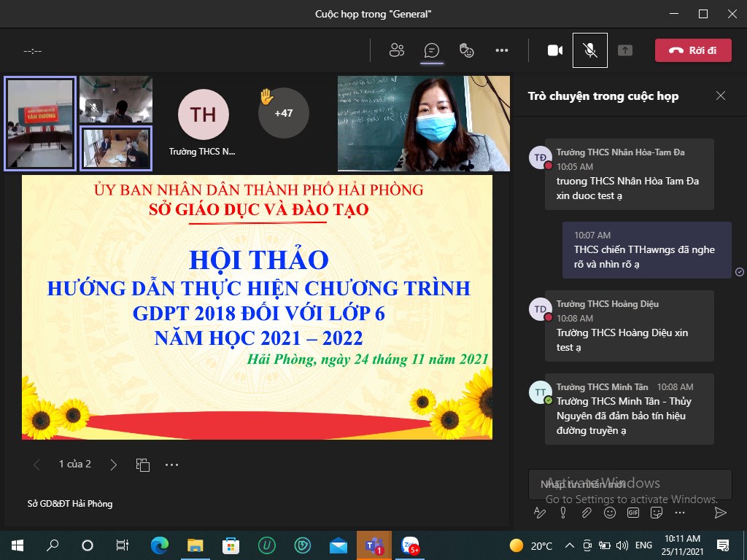Mark message as important with exclamation icon
The height and width of the screenshot is (560, 747).
click(x=563, y=513)
